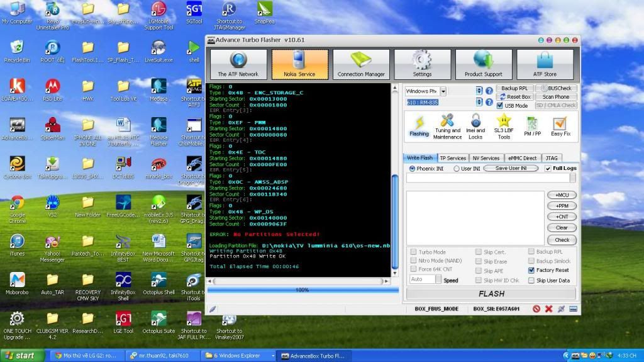Toggle Turbo Mode checkbox

pyautogui.click(x=414, y=252)
